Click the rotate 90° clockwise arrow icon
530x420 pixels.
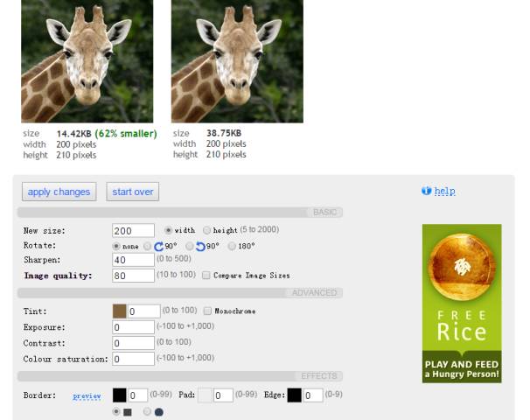(x=159, y=247)
